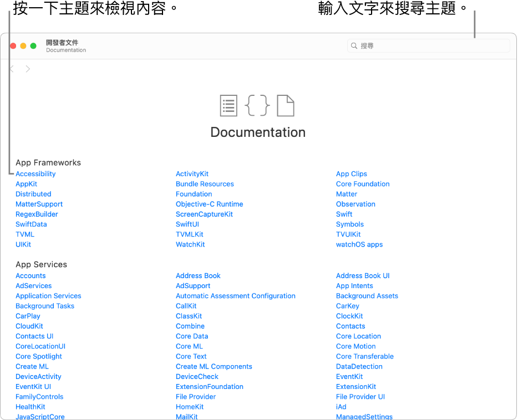Open the File Provider link
Image resolution: width=518 pixels, height=420 pixels.
196,397
